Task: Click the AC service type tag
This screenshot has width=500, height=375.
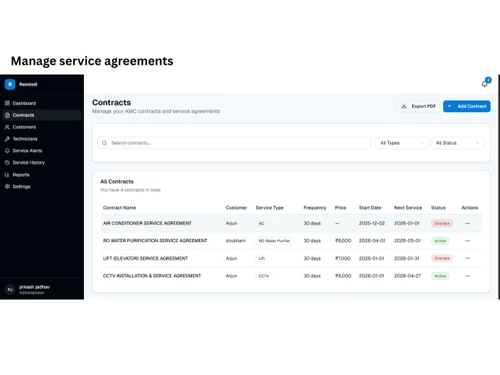Action: 261,223
